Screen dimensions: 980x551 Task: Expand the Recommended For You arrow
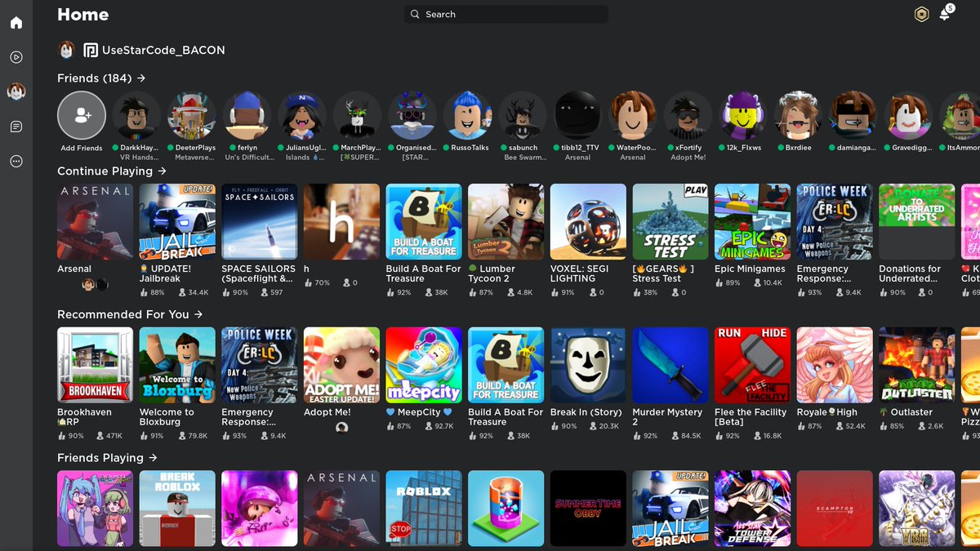198,314
